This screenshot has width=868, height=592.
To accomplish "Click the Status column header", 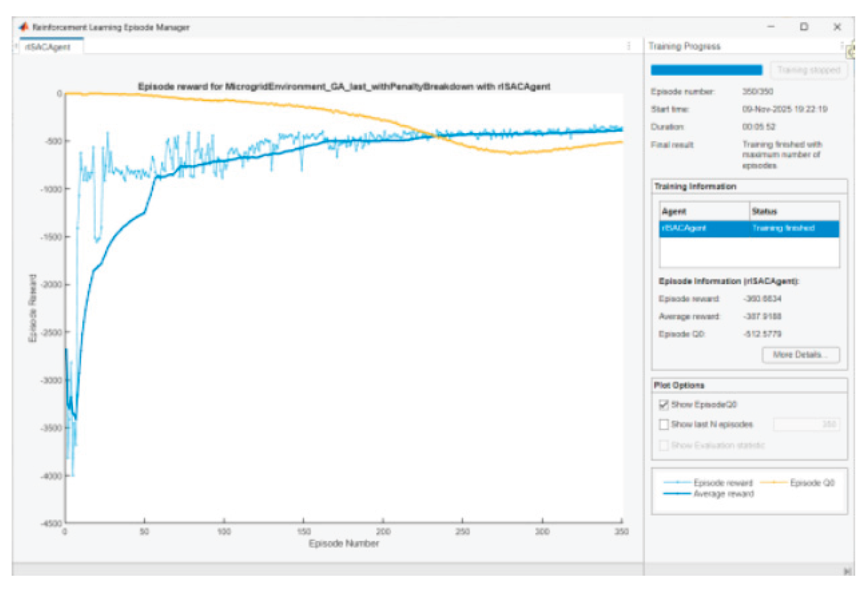I will coord(793,211).
